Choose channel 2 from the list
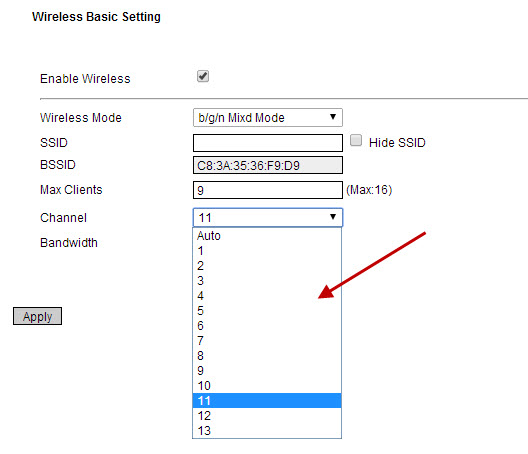Image resolution: width=528 pixels, height=454 pixels. pos(267,266)
